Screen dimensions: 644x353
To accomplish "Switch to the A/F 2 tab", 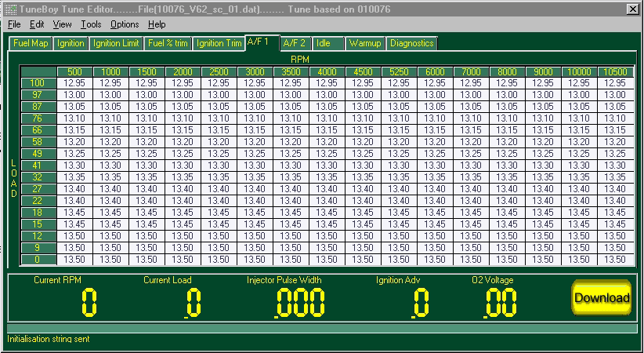I will click(x=295, y=43).
